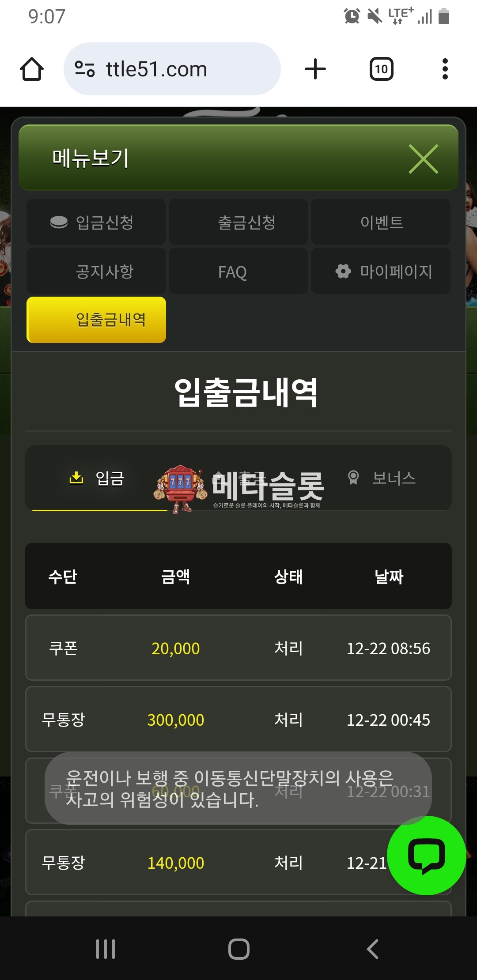477x980 pixels.
Task: Open the FAQ menu item
Action: pyautogui.click(x=238, y=271)
